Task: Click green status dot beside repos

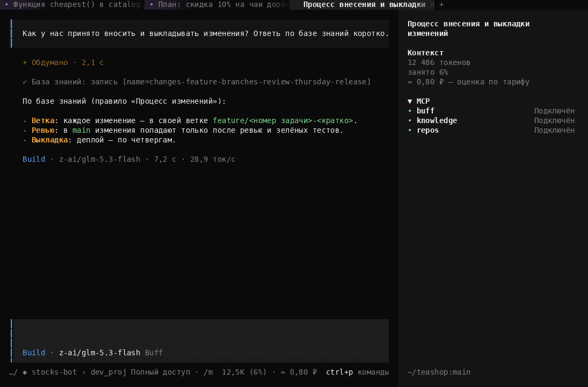Action: pos(410,130)
